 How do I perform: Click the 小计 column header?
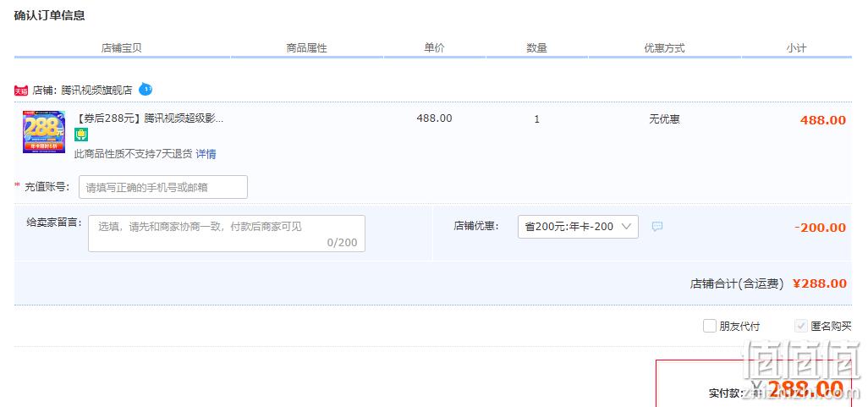796,48
